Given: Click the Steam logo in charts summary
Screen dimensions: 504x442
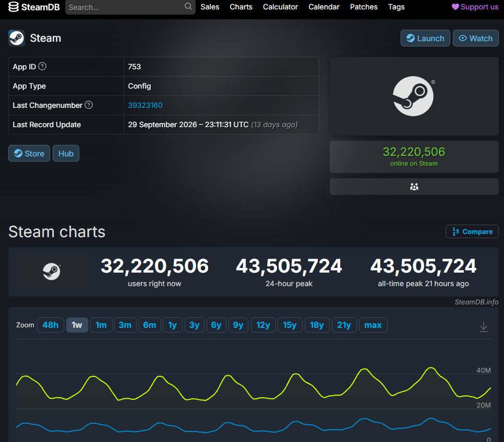Looking at the screenshot, I should pyautogui.click(x=52, y=272).
